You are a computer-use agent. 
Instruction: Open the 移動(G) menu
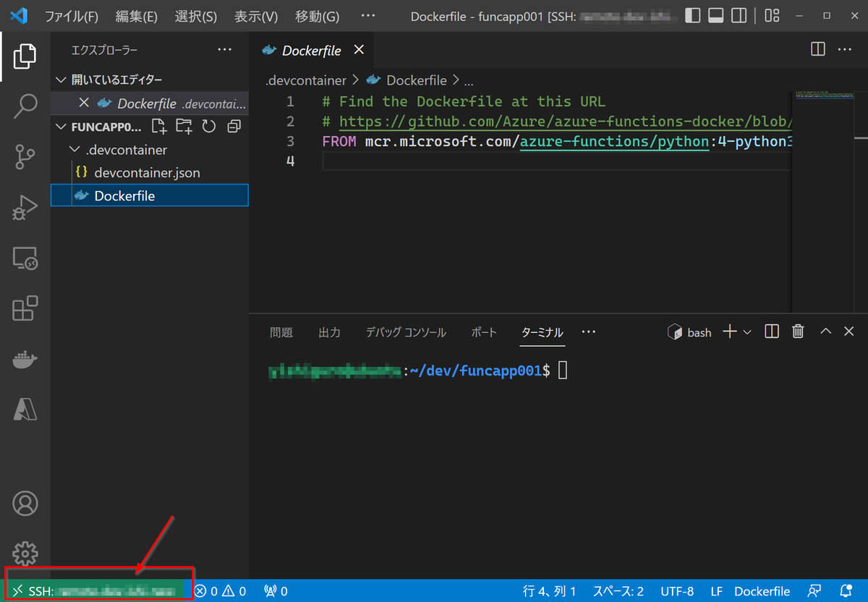(x=317, y=15)
